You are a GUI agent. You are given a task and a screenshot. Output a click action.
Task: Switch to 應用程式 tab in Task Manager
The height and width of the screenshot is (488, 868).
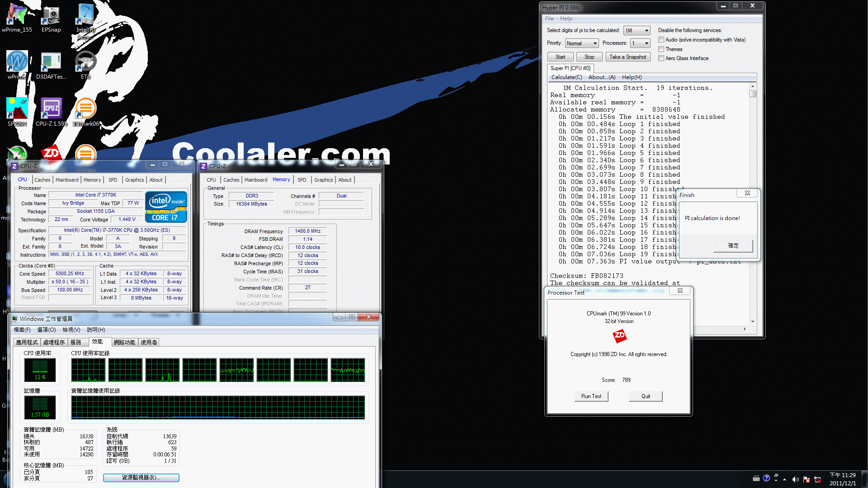[27, 343]
